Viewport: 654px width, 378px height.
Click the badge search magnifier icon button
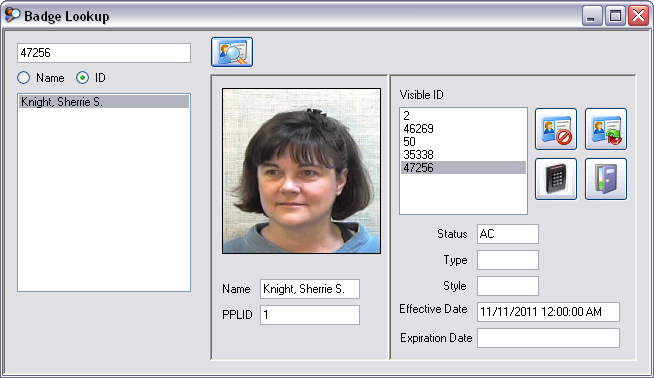232,52
